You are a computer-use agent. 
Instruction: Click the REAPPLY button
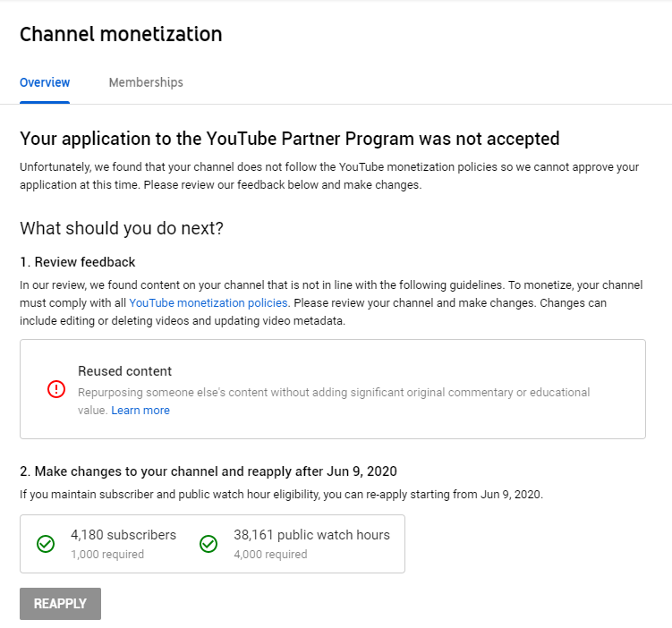pos(61,604)
